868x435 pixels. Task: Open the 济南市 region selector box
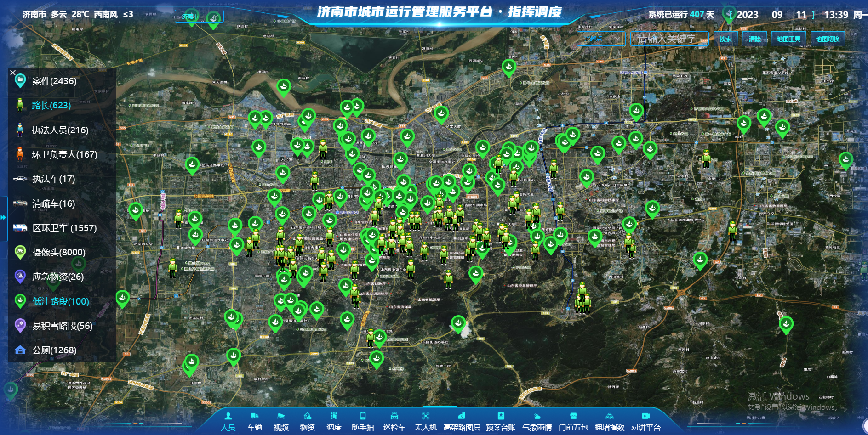[x=199, y=17]
